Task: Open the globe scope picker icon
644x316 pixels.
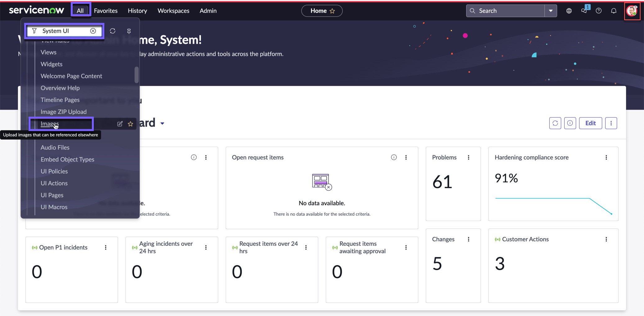Action: [x=569, y=11]
